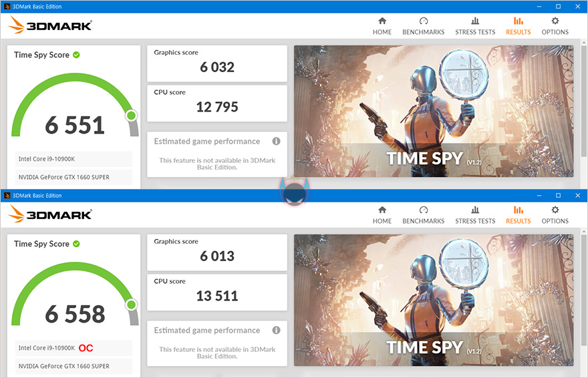Viewport: 588px width, 378px height.
Task: Click the top window vertical scrollbar
Action: (x=584, y=101)
